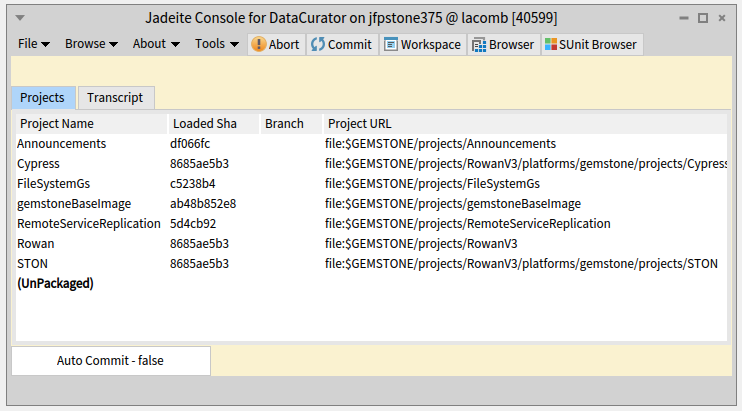Open the About dropdown menu

click(x=156, y=44)
